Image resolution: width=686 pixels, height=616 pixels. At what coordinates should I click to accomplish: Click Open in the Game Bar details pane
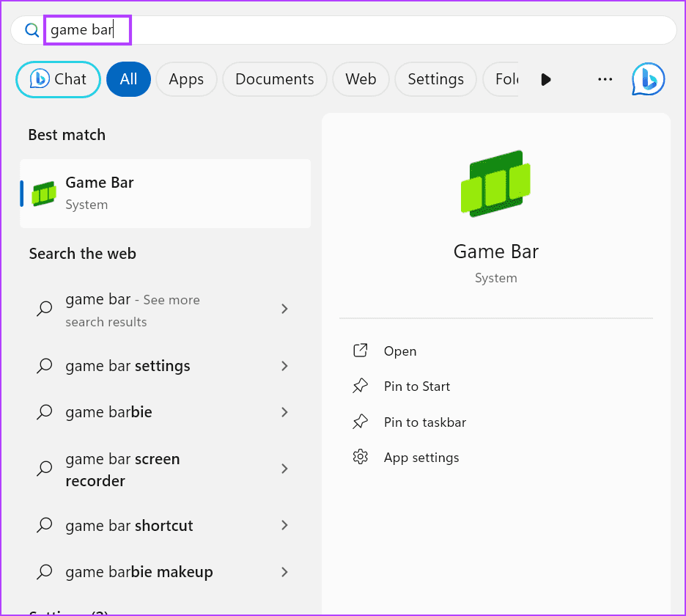click(400, 351)
